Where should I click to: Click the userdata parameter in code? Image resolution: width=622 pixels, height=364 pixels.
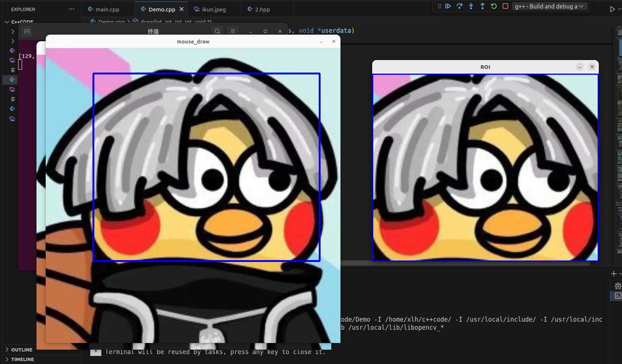336,31
